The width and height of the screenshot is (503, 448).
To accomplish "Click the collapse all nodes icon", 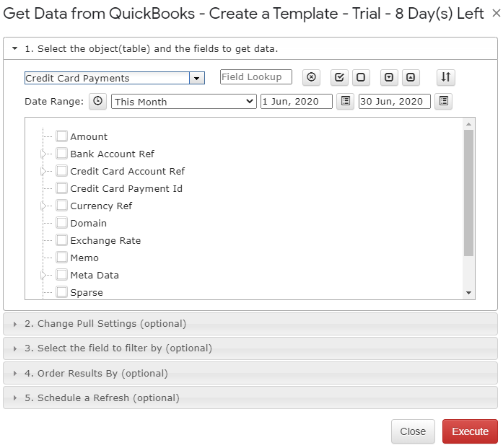I will [x=411, y=77].
